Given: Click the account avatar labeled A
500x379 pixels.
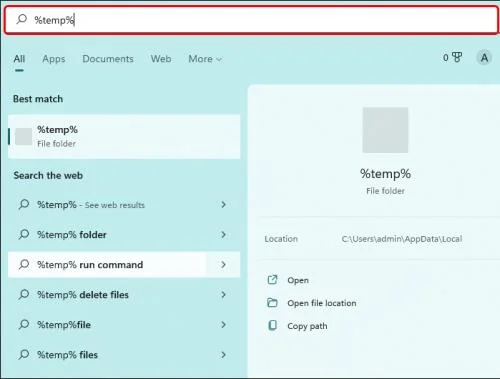Looking at the screenshot, I should click(484, 58).
